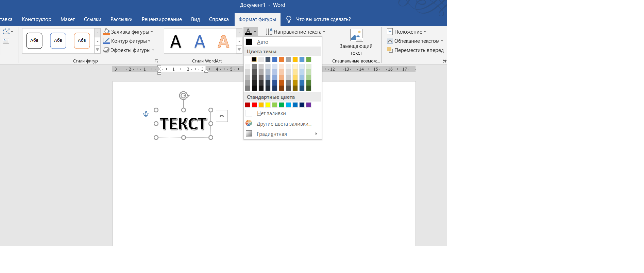The height and width of the screenshot is (273, 644).
Task: Pick the selected black theme color swatch
Action: pyautogui.click(x=254, y=59)
